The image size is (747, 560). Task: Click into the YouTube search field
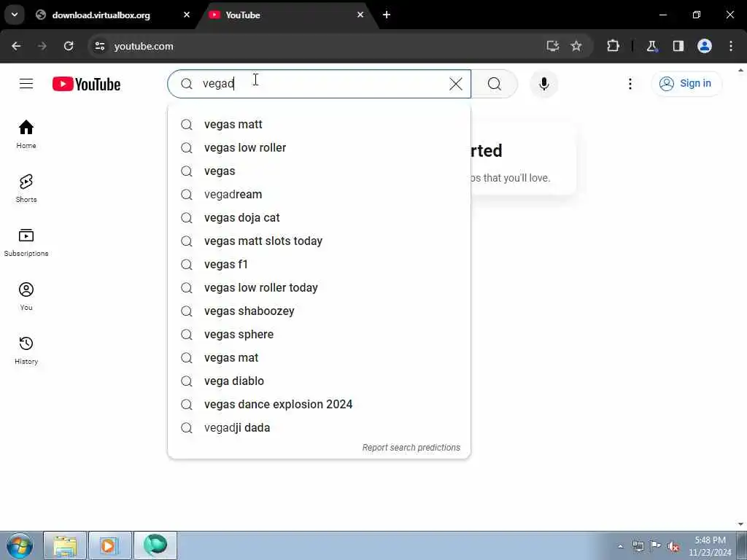[320, 84]
